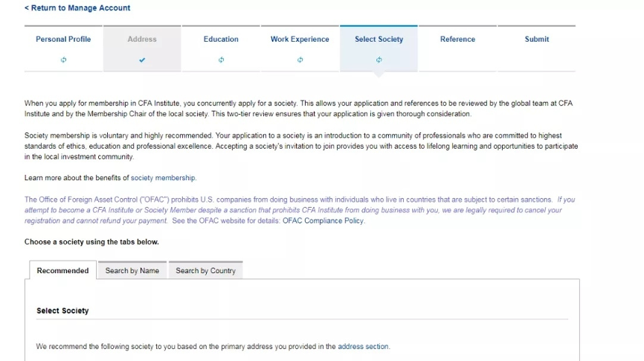Open the Reference step
The height and width of the screenshot is (361, 644).
[x=457, y=39]
